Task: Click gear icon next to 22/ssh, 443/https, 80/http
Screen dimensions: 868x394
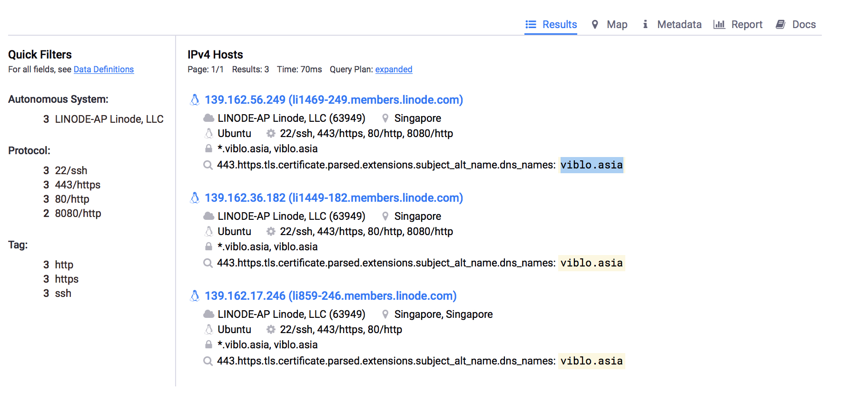Action: tap(271, 329)
